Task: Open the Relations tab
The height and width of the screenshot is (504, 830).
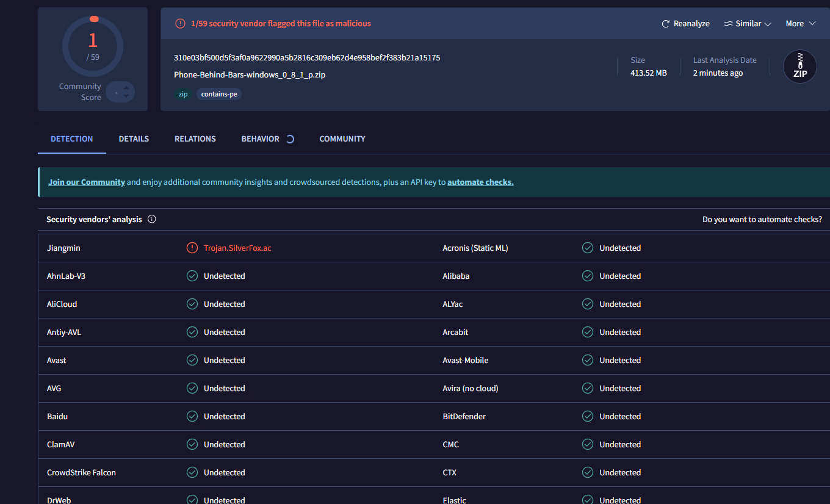Action: coord(195,139)
